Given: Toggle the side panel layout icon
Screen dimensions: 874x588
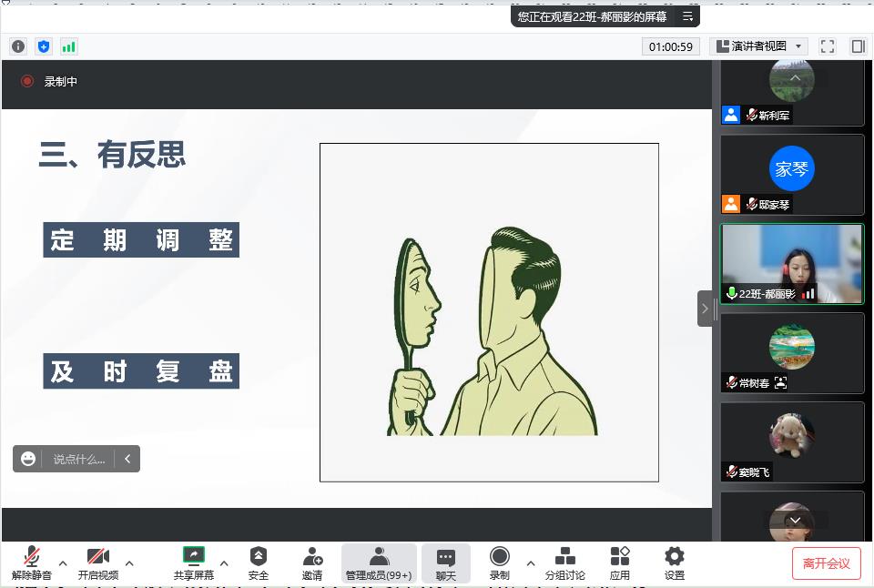Looking at the screenshot, I should (858, 46).
